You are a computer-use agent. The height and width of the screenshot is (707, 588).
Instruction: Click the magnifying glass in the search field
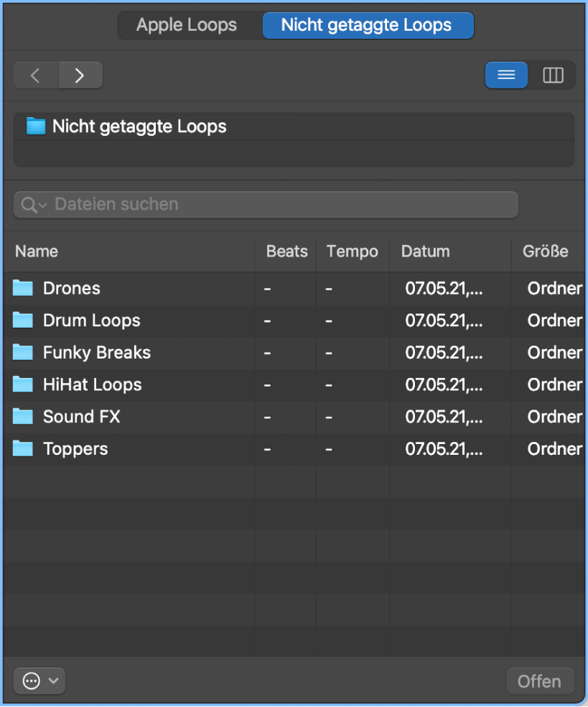[30, 204]
